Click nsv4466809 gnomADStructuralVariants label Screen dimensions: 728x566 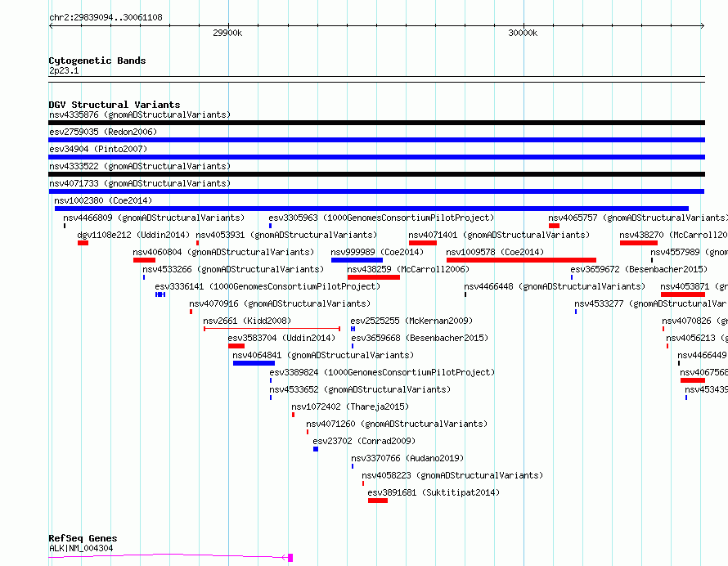(x=154, y=218)
